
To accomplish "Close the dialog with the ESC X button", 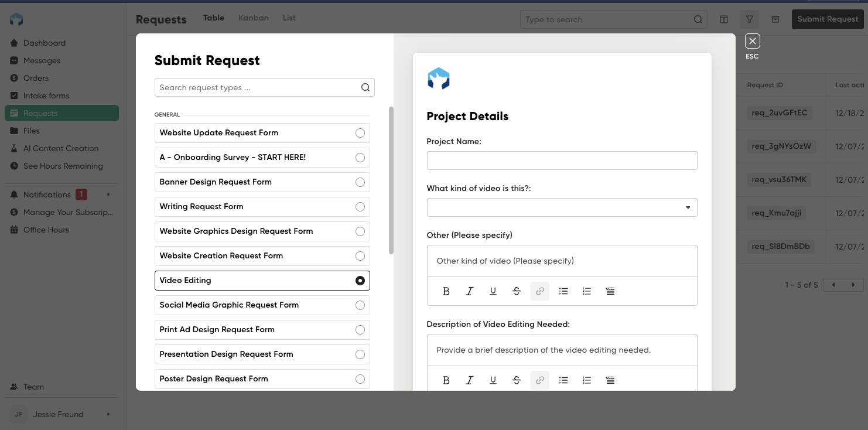I will point(753,41).
